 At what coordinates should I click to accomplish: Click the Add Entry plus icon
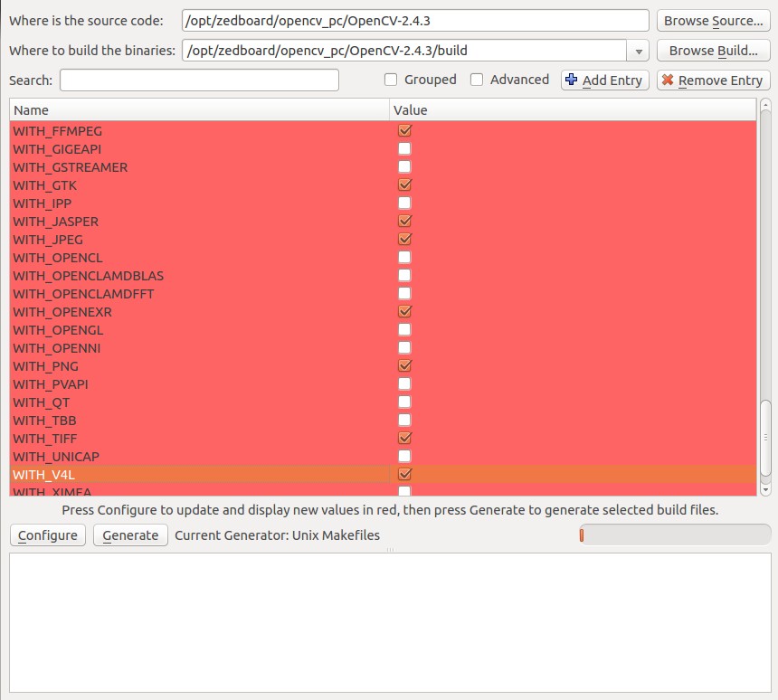coord(571,80)
